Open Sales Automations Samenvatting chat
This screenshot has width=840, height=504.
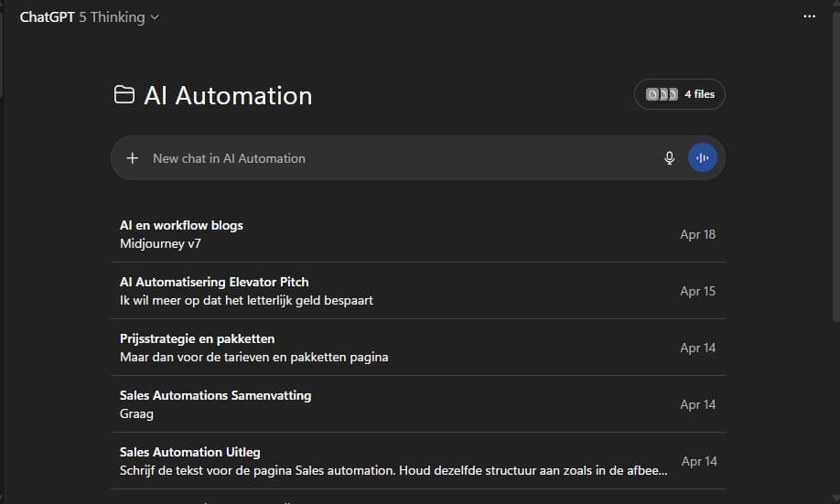pos(215,395)
